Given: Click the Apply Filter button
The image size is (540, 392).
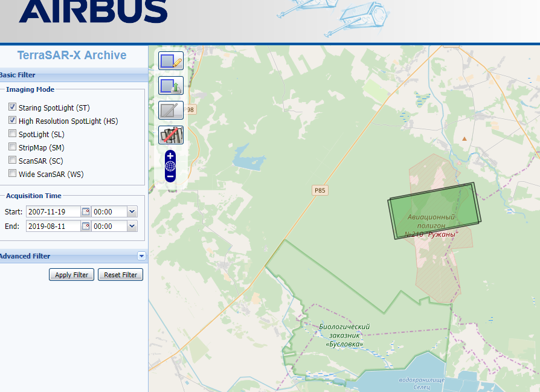Looking at the screenshot, I should click(72, 275).
